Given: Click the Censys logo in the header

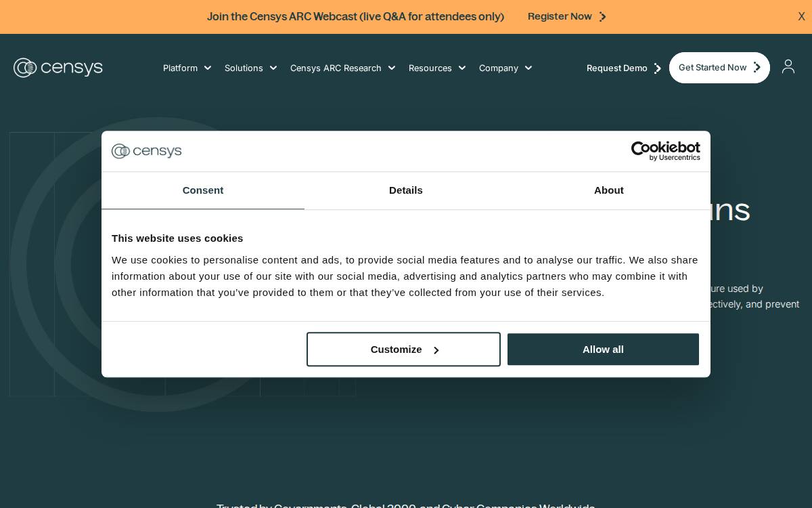Looking at the screenshot, I should pos(58,68).
